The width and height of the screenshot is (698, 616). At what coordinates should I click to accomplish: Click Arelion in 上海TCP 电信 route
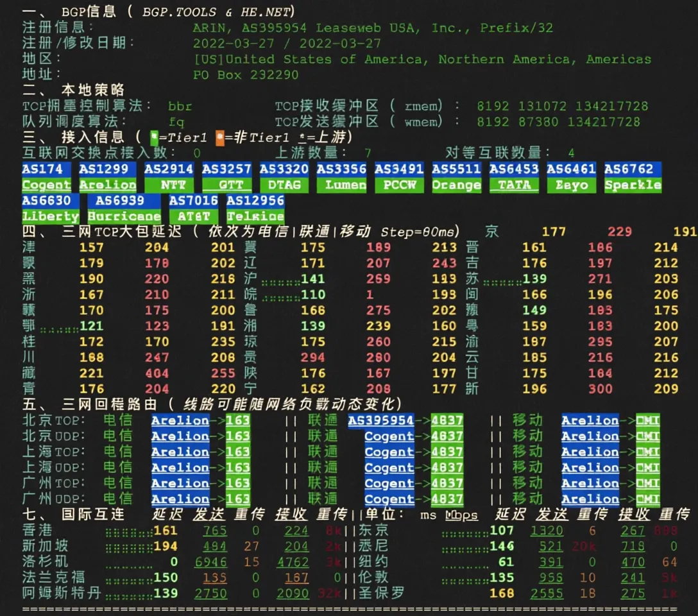[180, 452]
